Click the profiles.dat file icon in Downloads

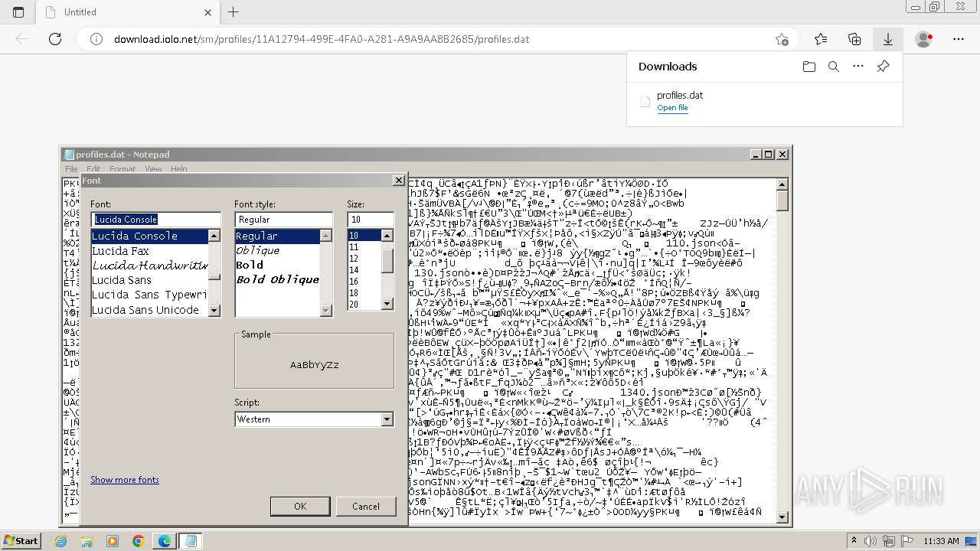point(644,101)
